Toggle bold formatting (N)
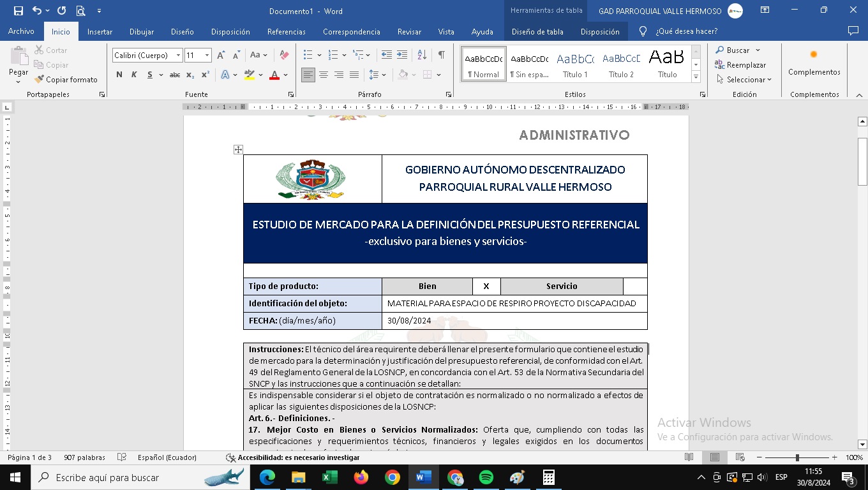Screen dimensions: 868x490 click(x=119, y=75)
